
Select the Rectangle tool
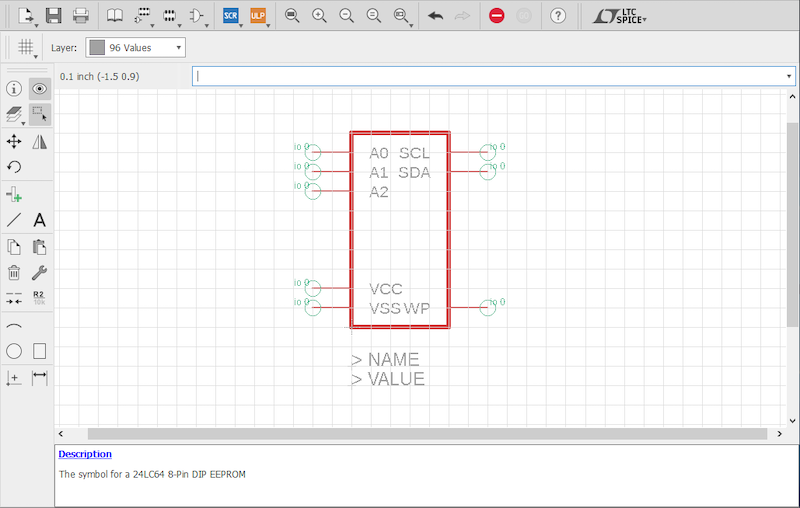(x=39, y=351)
